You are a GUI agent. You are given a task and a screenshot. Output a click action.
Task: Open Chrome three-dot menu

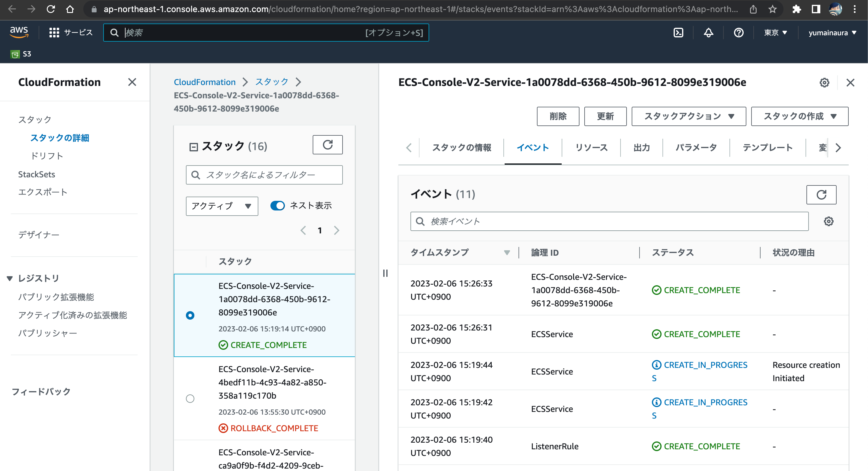[854, 9]
